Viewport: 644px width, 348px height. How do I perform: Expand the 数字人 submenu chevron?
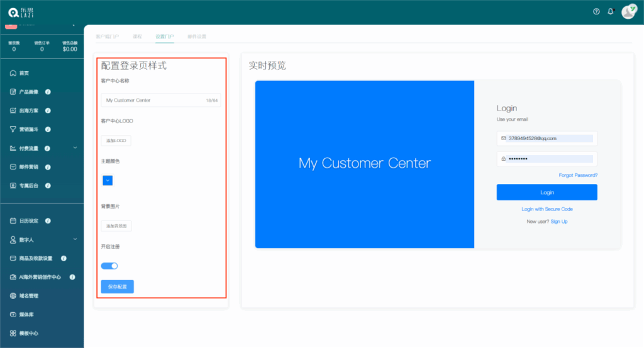point(75,239)
